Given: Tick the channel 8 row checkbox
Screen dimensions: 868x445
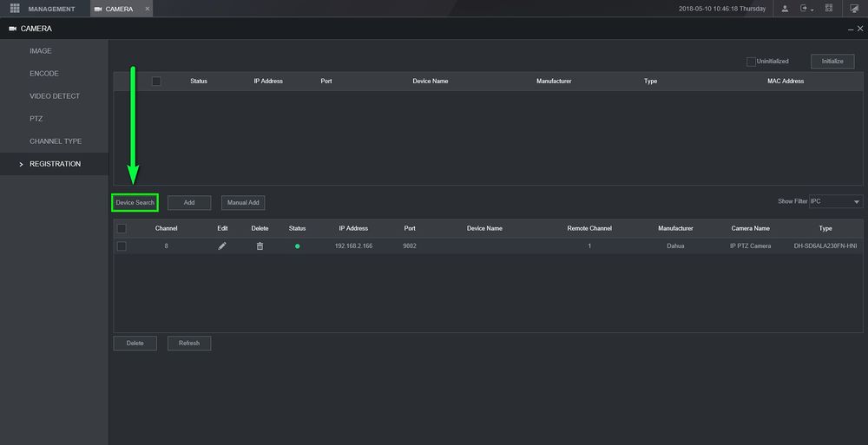Looking at the screenshot, I should tap(122, 246).
